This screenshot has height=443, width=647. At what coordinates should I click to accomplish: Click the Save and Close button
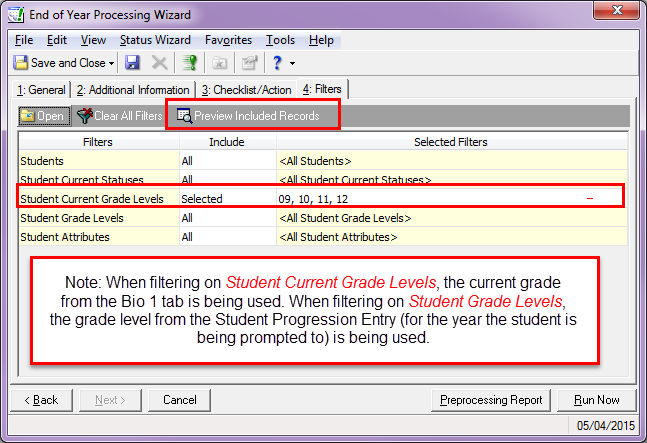click(59, 63)
